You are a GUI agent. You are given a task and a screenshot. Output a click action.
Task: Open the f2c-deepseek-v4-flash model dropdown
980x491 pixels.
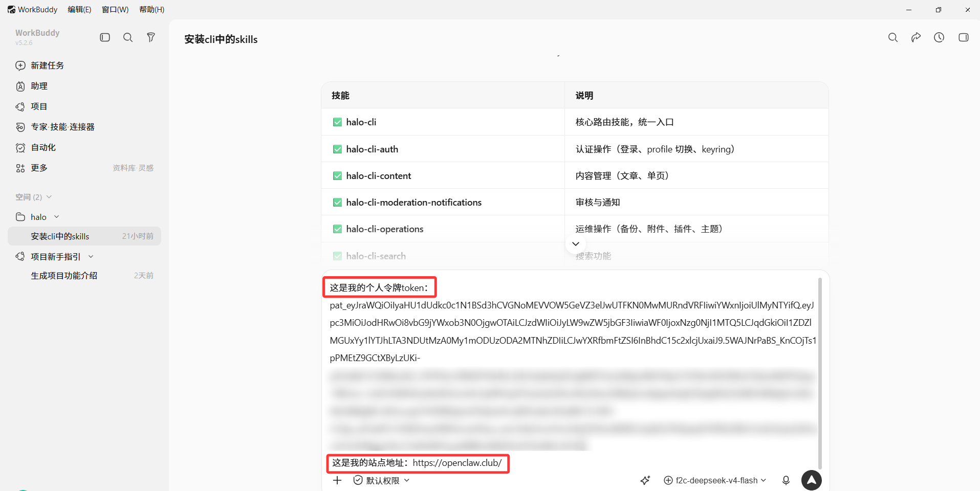tap(715, 480)
